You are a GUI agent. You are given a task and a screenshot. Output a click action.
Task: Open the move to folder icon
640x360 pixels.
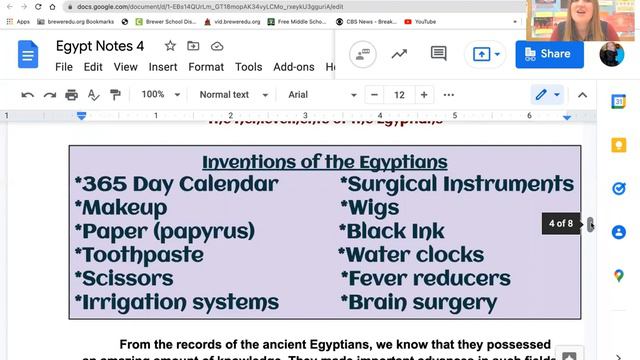click(193, 46)
